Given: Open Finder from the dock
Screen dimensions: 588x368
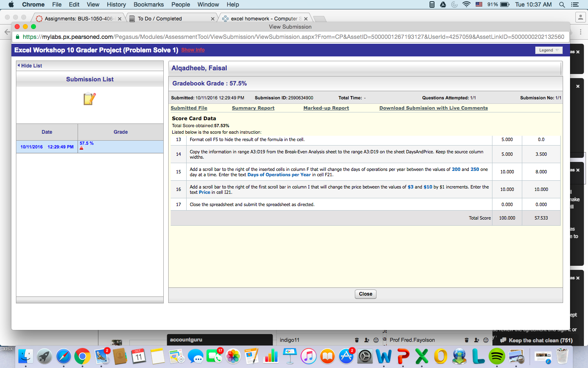Looking at the screenshot, I should point(26,357).
